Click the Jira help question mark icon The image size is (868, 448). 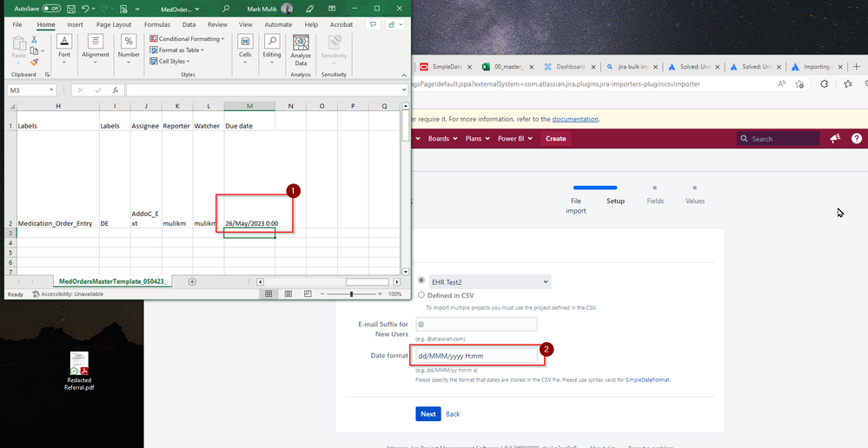click(857, 139)
